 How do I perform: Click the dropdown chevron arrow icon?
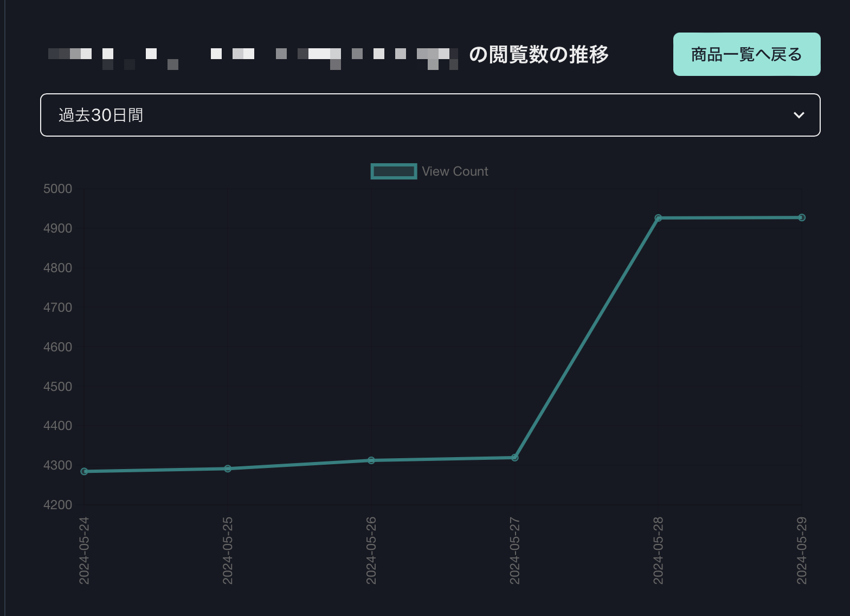tap(799, 115)
